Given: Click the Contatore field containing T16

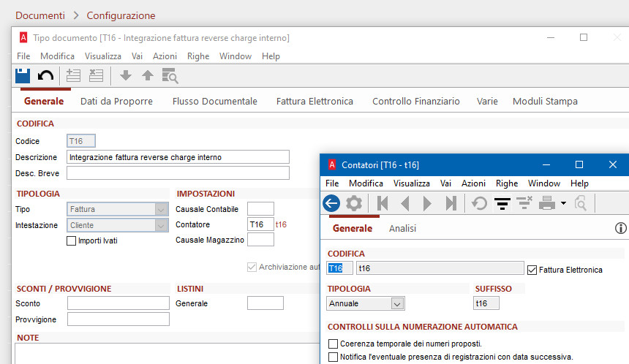Looking at the screenshot, I should (x=260, y=224).
